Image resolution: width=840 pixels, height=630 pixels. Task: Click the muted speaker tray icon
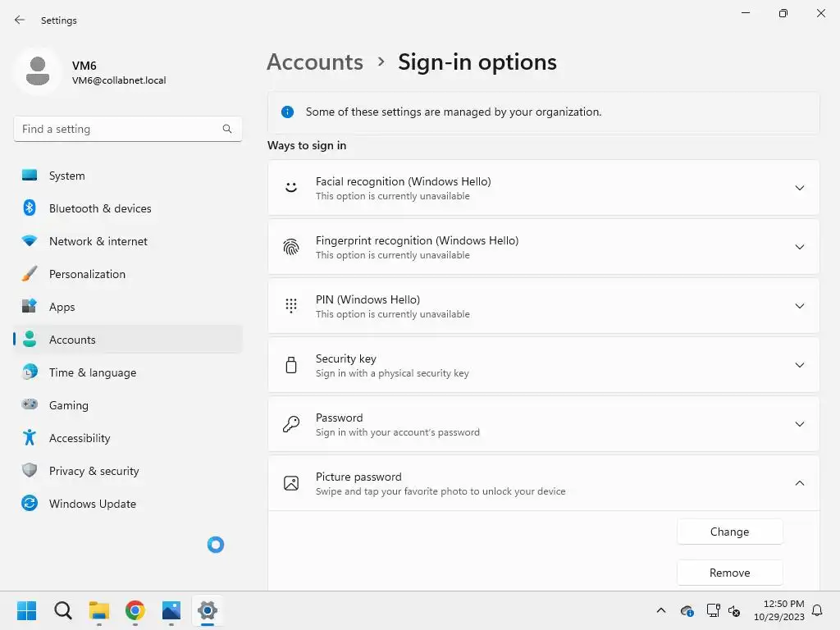click(734, 610)
